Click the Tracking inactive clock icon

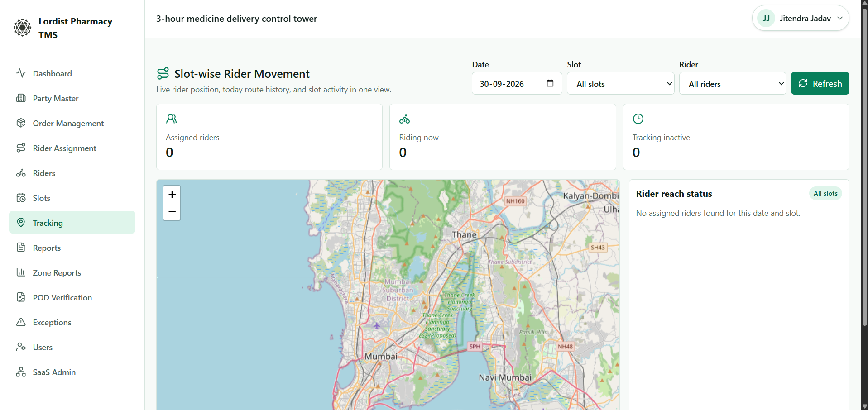tap(638, 119)
